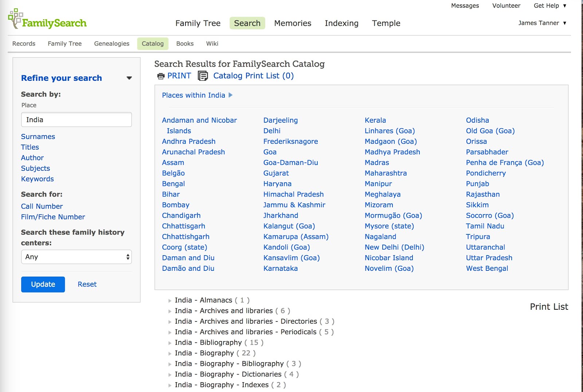Open Andaman and Nicobar Islands place
This screenshot has width=583, height=392.
click(199, 125)
